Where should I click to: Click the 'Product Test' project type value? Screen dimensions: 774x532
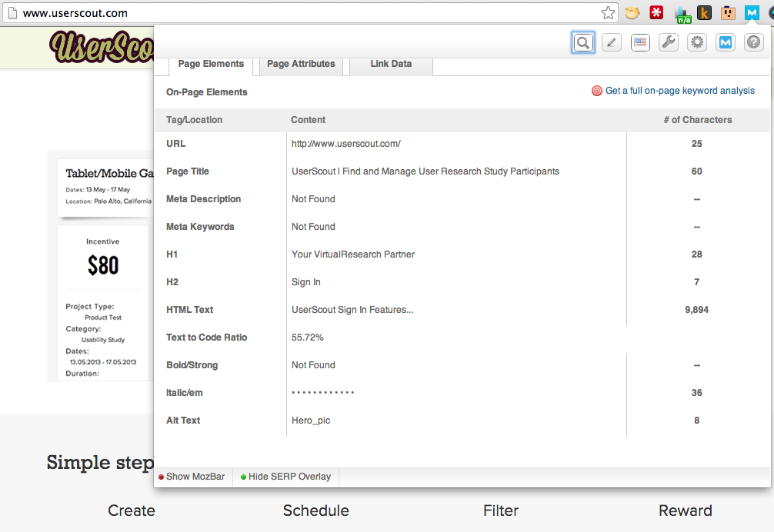coord(103,318)
